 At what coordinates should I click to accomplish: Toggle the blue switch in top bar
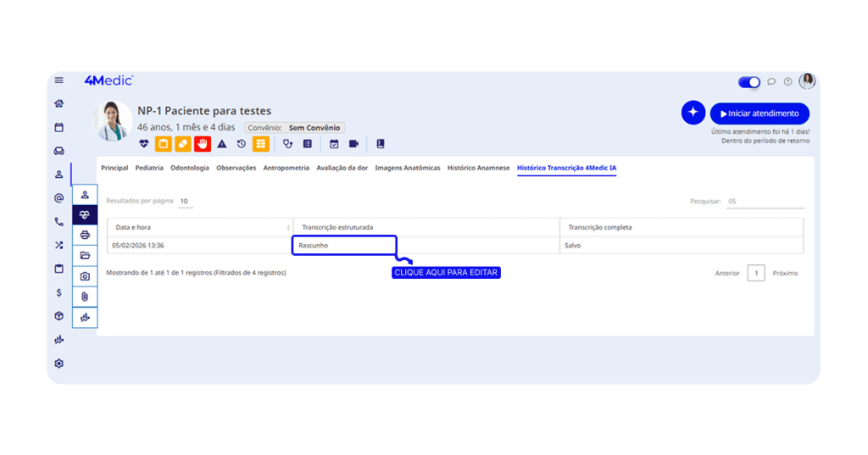tap(748, 82)
